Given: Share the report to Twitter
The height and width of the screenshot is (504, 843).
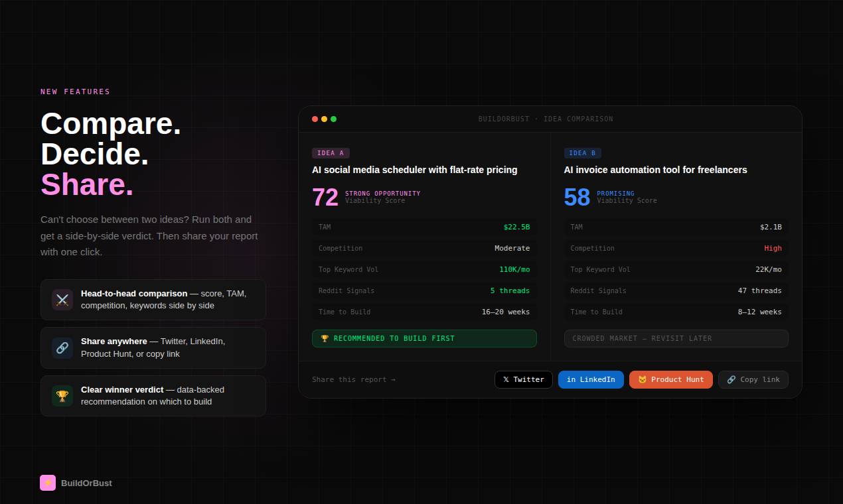Looking at the screenshot, I should point(524,379).
